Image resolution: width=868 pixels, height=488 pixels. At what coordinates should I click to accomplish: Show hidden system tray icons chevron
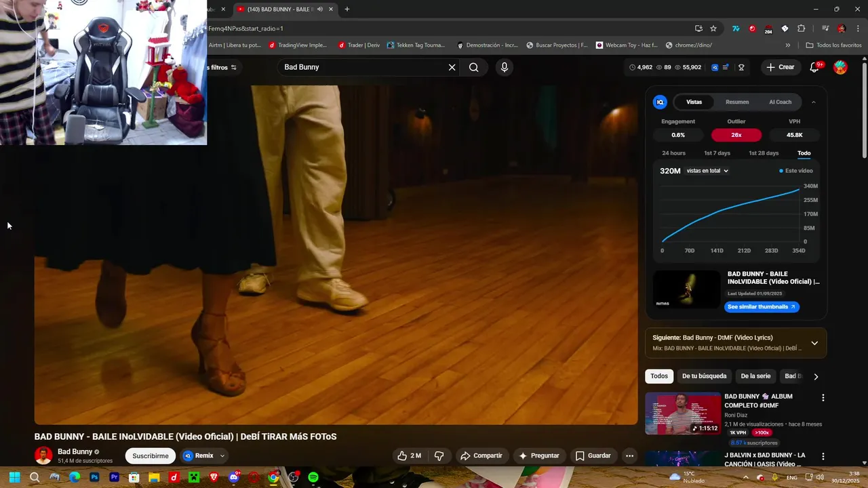click(745, 477)
